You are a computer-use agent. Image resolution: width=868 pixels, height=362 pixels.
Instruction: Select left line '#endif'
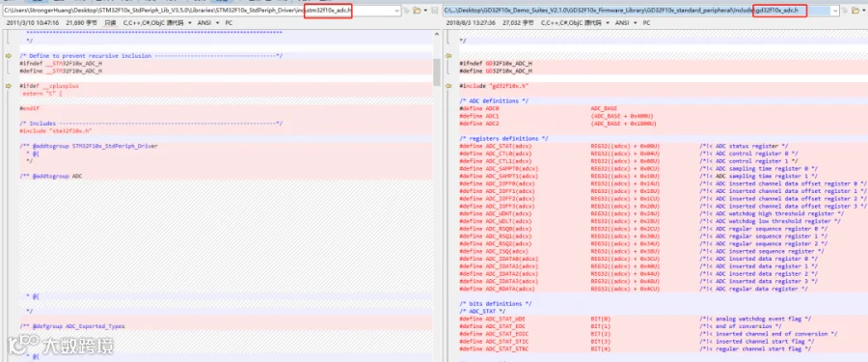click(x=29, y=109)
